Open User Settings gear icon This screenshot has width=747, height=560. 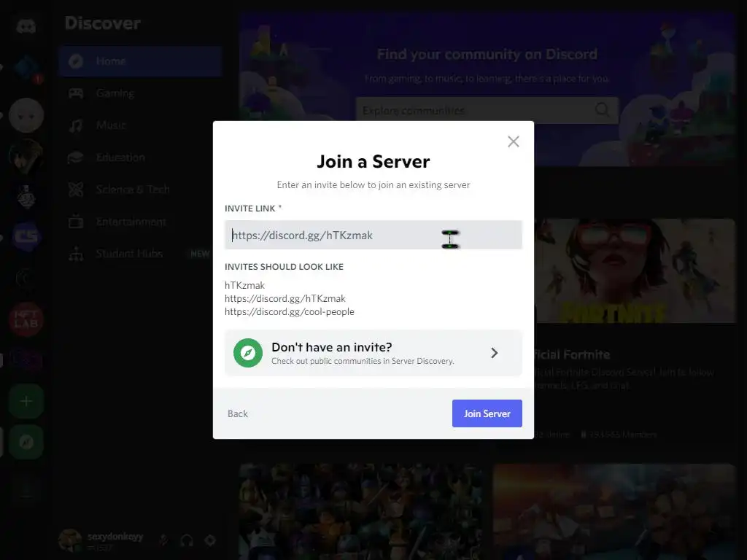point(210,540)
